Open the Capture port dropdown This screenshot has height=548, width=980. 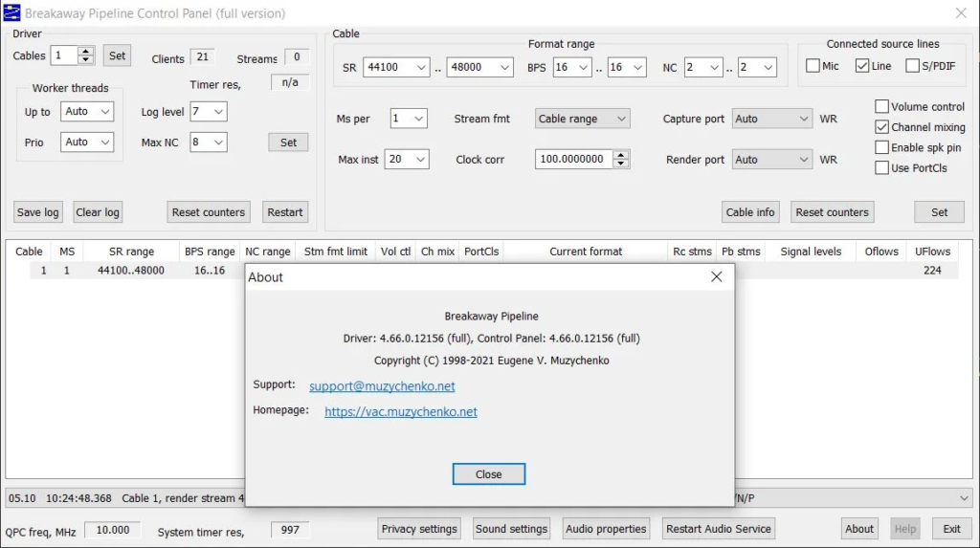click(x=771, y=119)
